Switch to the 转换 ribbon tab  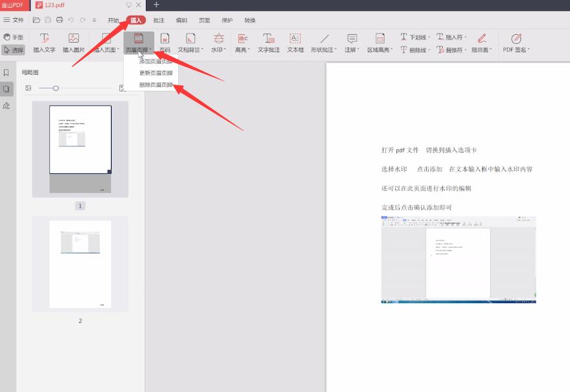tap(250, 21)
